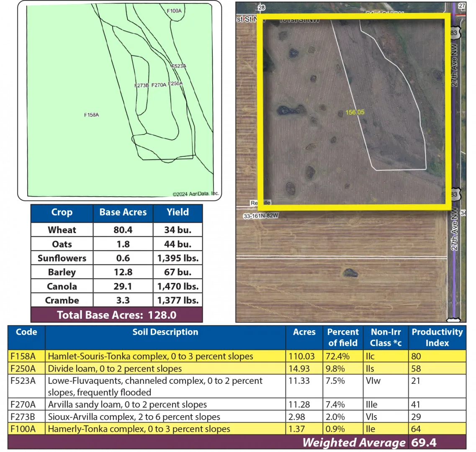This screenshot has width=476, height=452.
Task: Click the AgriData copyright notice
Action: (196, 194)
